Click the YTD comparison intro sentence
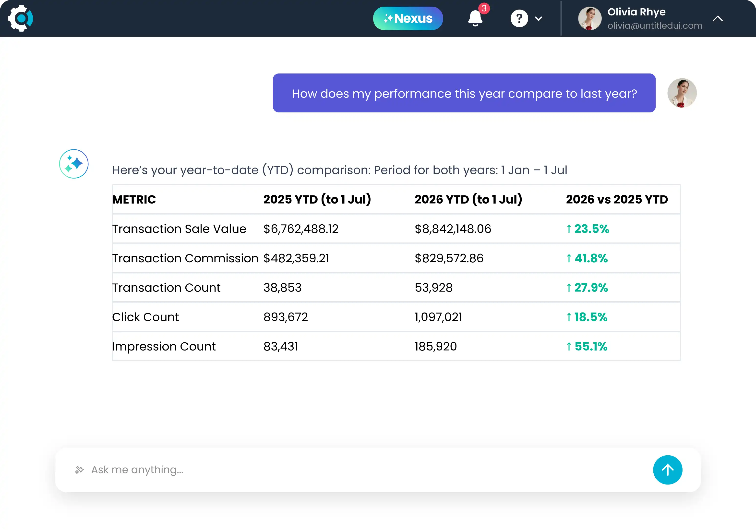 tap(339, 170)
